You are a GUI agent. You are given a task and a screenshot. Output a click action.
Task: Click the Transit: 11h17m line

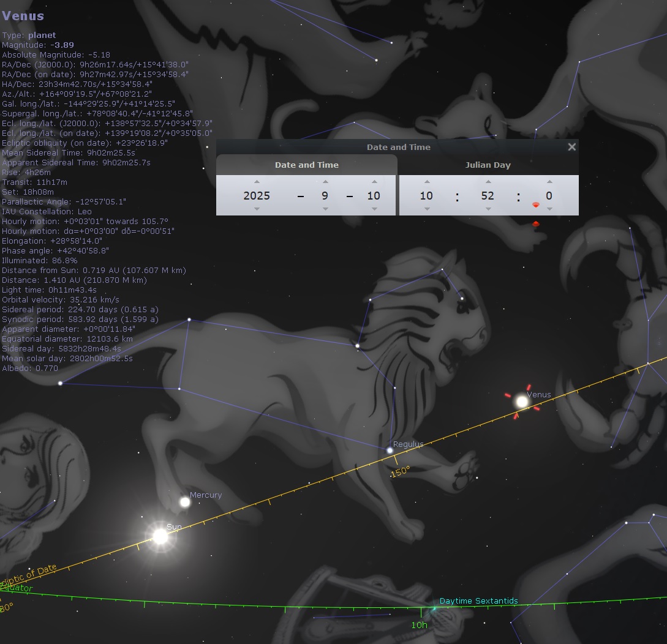[34, 182]
